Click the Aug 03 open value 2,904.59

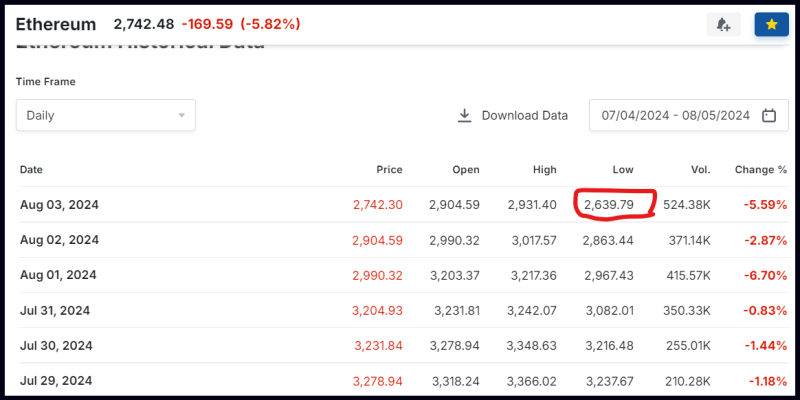455,205
